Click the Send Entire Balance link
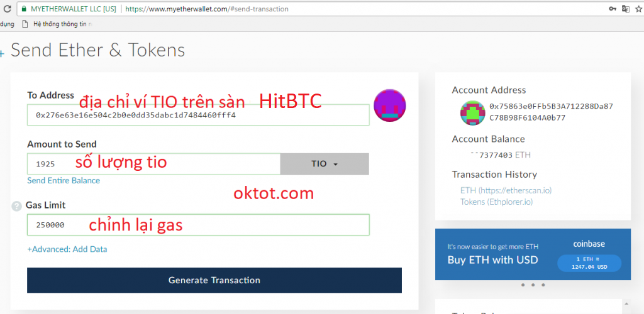644x314 pixels. (64, 180)
